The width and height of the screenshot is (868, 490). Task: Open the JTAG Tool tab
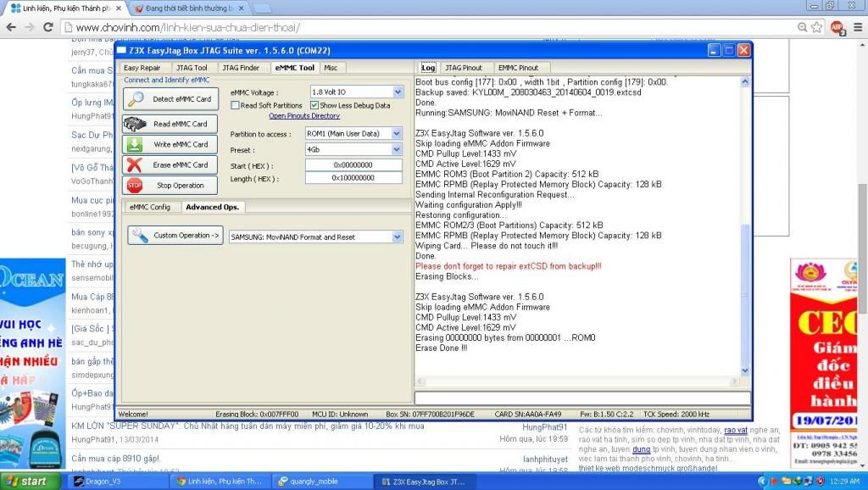192,68
